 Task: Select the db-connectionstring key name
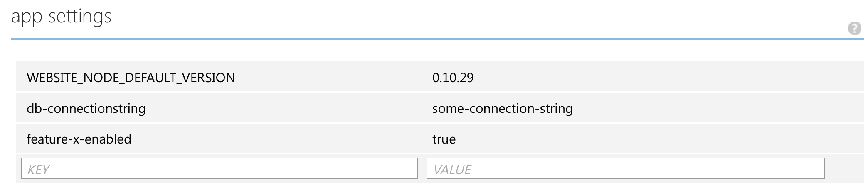point(86,108)
